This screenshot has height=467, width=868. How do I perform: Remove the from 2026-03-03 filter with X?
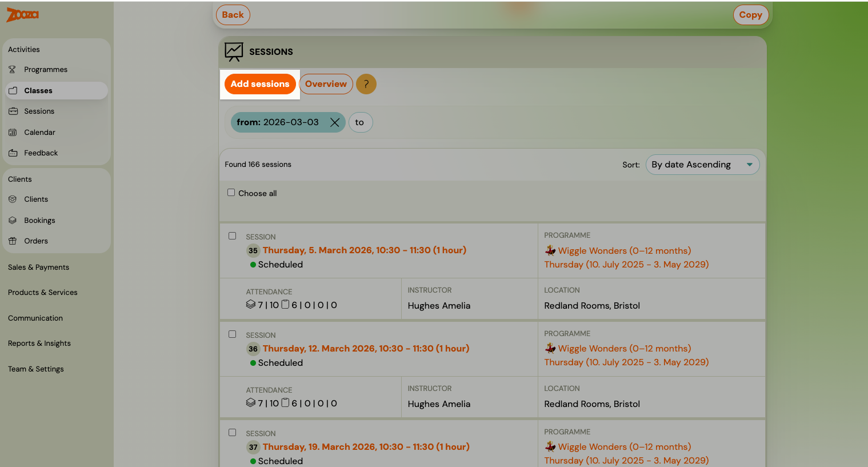pyautogui.click(x=335, y=122)
